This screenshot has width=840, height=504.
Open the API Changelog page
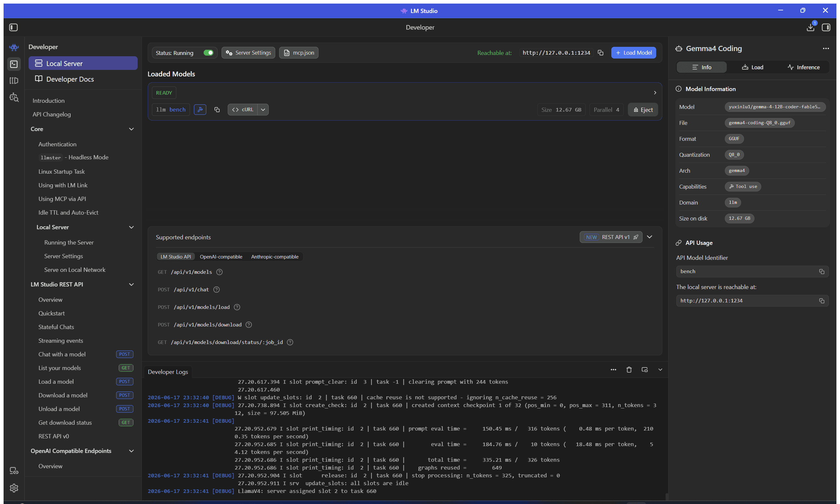[x=52, y=114]
